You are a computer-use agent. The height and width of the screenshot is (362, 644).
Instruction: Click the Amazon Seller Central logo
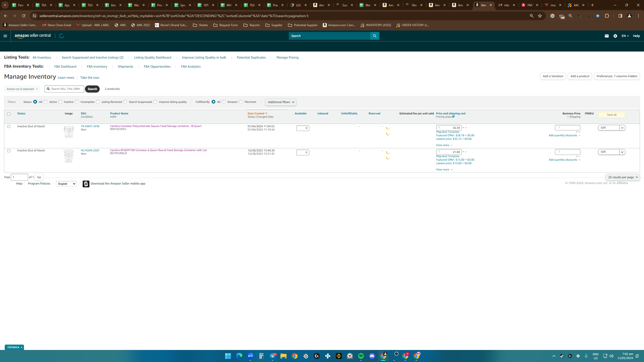click(33, 36)
